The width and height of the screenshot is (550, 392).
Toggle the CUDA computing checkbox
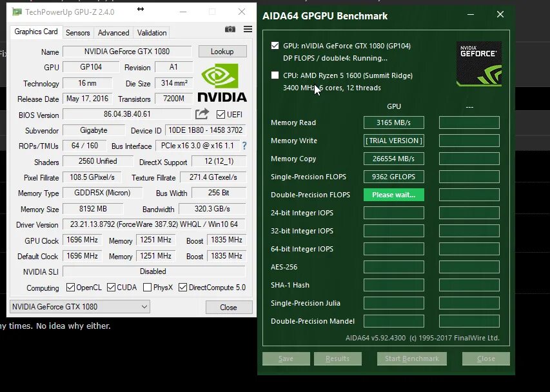point(111,288)
